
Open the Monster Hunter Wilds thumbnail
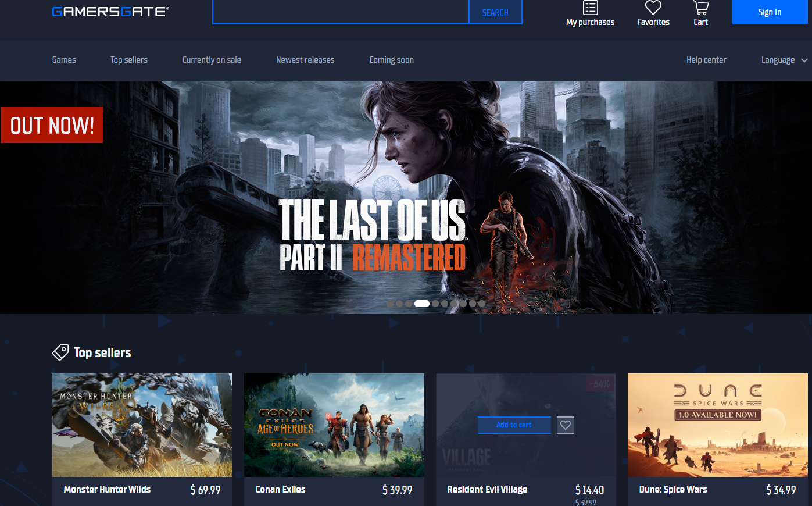click(142, 425)
